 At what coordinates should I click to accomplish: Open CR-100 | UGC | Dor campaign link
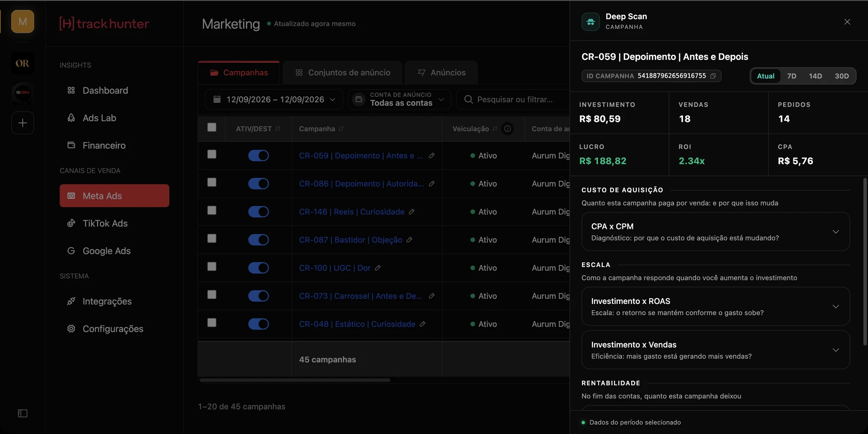335,268
